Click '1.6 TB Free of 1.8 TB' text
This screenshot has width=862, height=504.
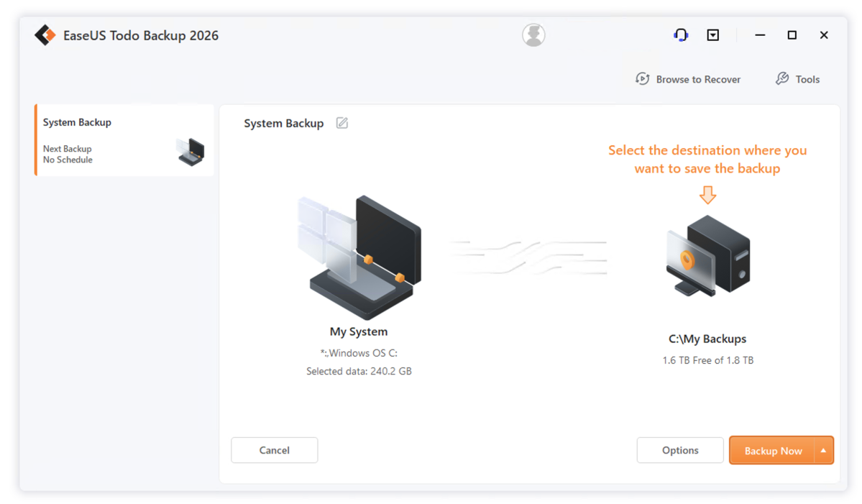click(708, 360)
